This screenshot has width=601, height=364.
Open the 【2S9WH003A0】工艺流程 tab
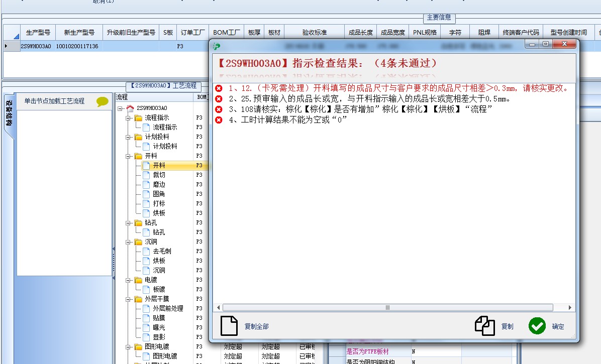(163, 86)
